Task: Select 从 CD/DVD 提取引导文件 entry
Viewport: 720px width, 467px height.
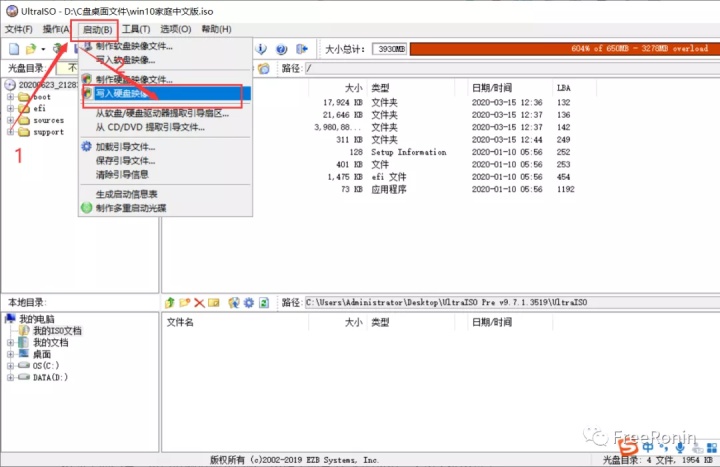Action: 166,127
